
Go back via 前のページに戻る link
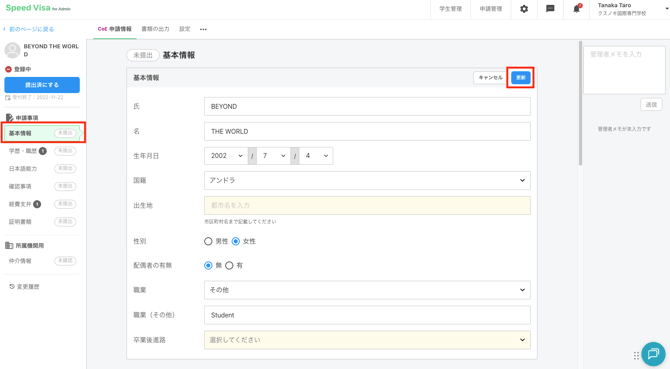[x=29, y=29]
